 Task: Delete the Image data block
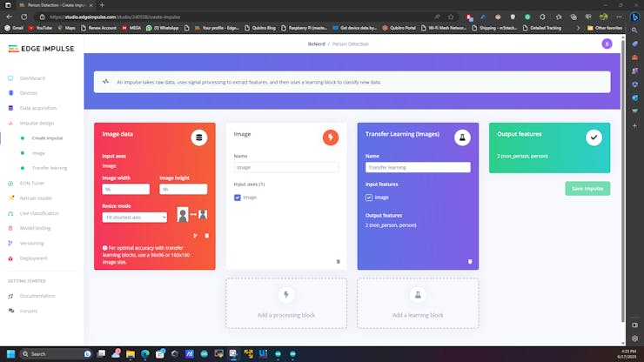coord(206,236)
